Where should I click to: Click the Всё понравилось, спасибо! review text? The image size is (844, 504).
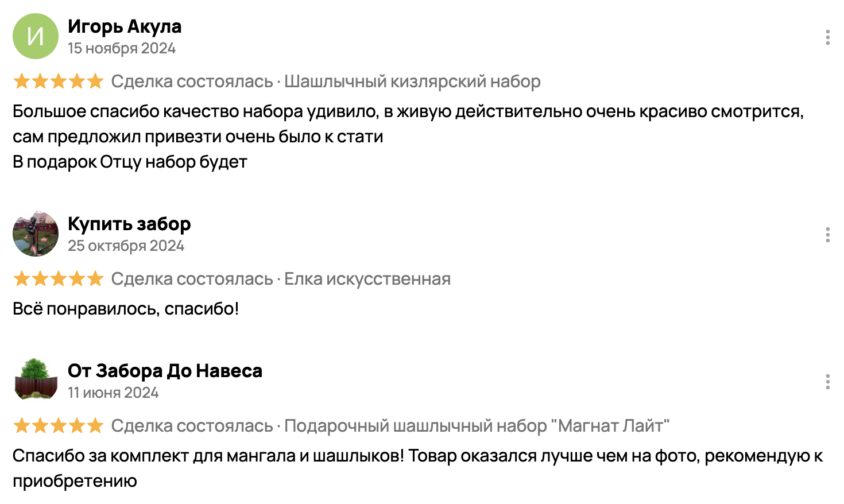coord(126,309)
